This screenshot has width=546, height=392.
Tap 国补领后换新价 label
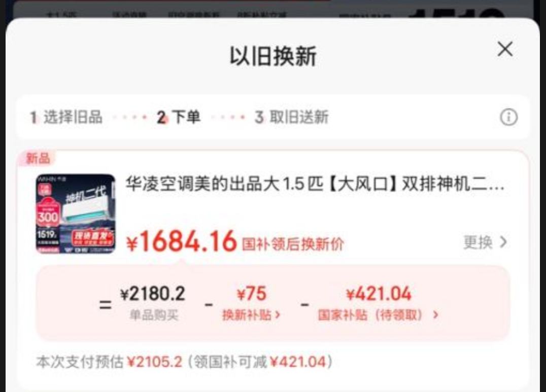[293, 244]
